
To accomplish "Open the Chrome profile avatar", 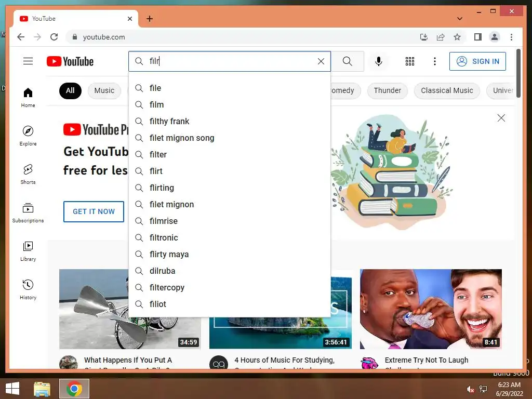I will (495, 37).
